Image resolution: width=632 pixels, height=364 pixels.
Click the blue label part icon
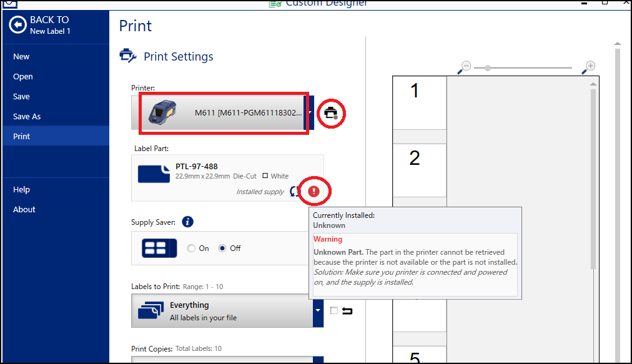(154, 174)
